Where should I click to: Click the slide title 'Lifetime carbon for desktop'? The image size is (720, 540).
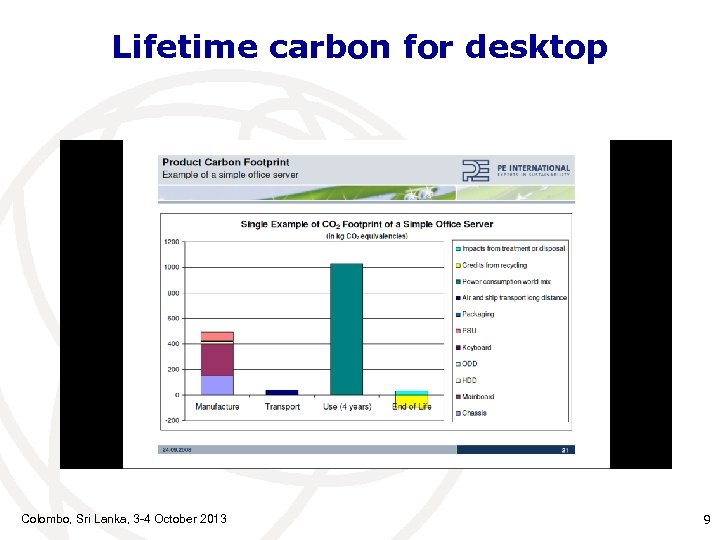tap(360, 47)
